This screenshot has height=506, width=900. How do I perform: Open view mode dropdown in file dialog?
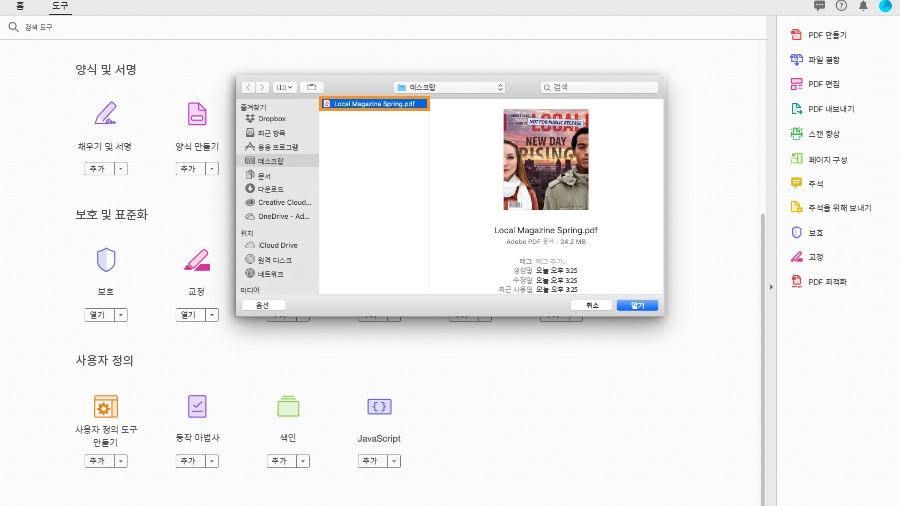point(285,87)
